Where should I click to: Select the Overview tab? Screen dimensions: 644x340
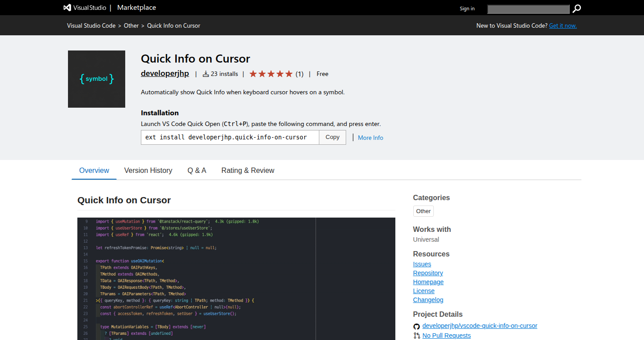click(94, 170)
